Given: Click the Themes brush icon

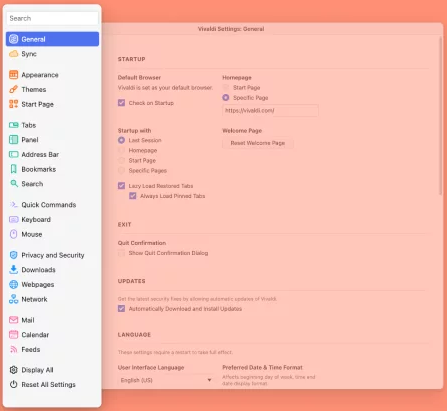Looking at the screenshot, I should tap(14, 89).
